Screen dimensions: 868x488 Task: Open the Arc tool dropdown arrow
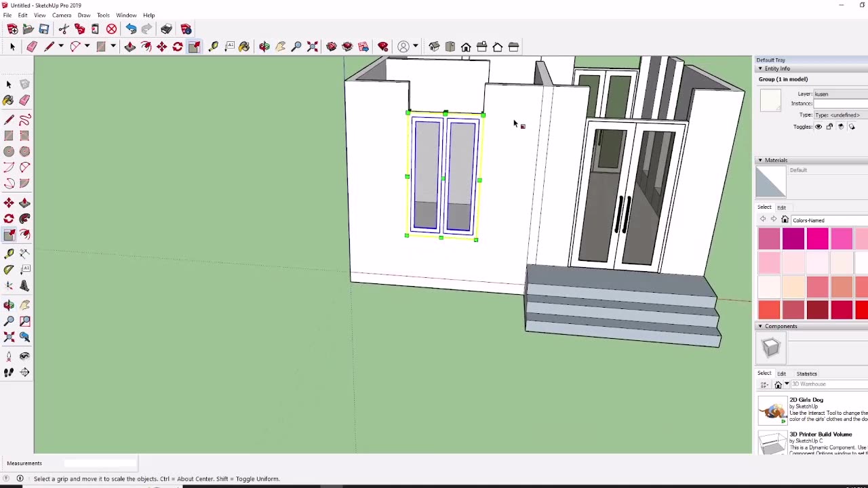pos(87,47)
